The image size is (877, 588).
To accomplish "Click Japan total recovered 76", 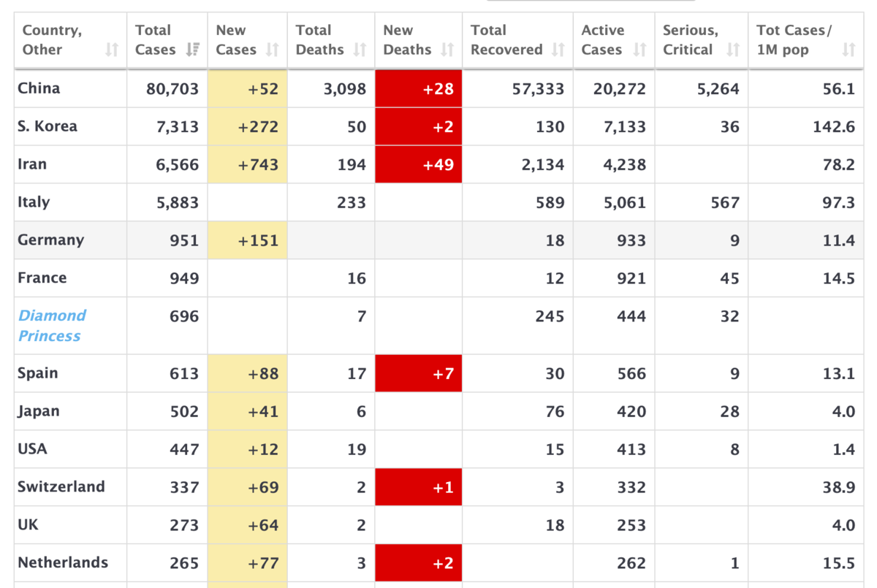I will pyautogui.click(x=555, y=412).
